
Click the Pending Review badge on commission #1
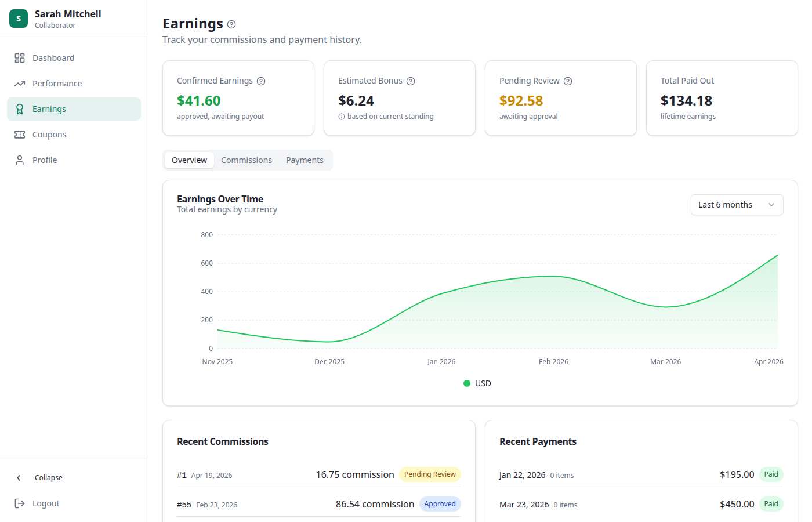430,474
